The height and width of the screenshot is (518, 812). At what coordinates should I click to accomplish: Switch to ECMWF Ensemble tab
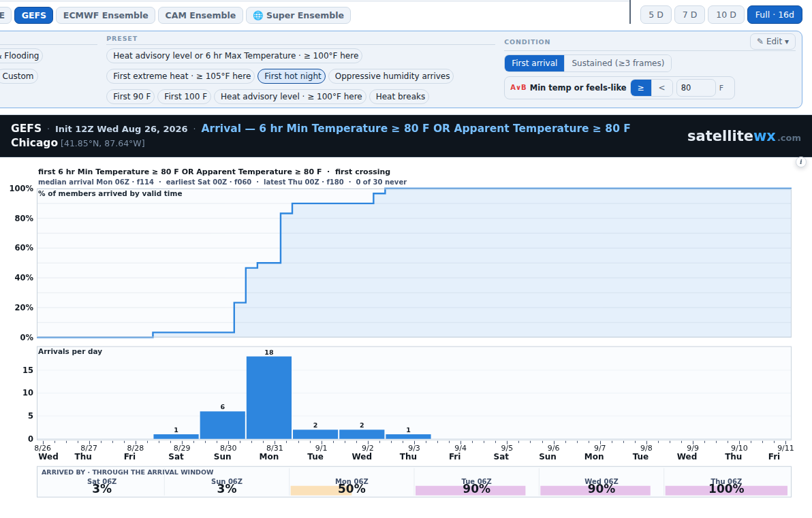coord(106,16)
